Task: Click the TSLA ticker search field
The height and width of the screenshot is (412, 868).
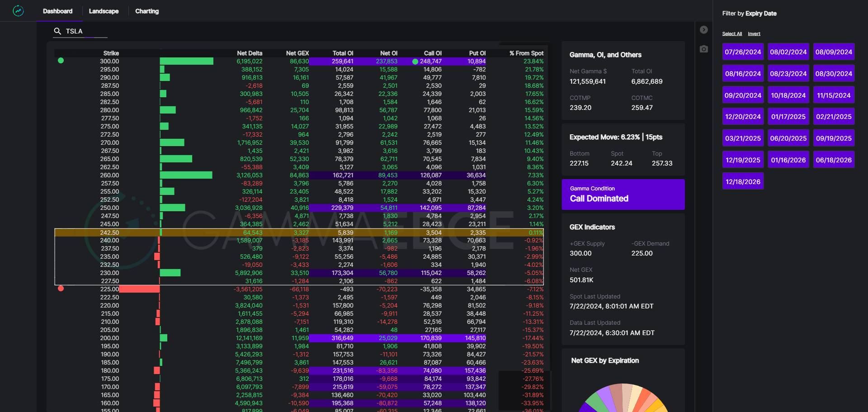Action: [80, 31]
